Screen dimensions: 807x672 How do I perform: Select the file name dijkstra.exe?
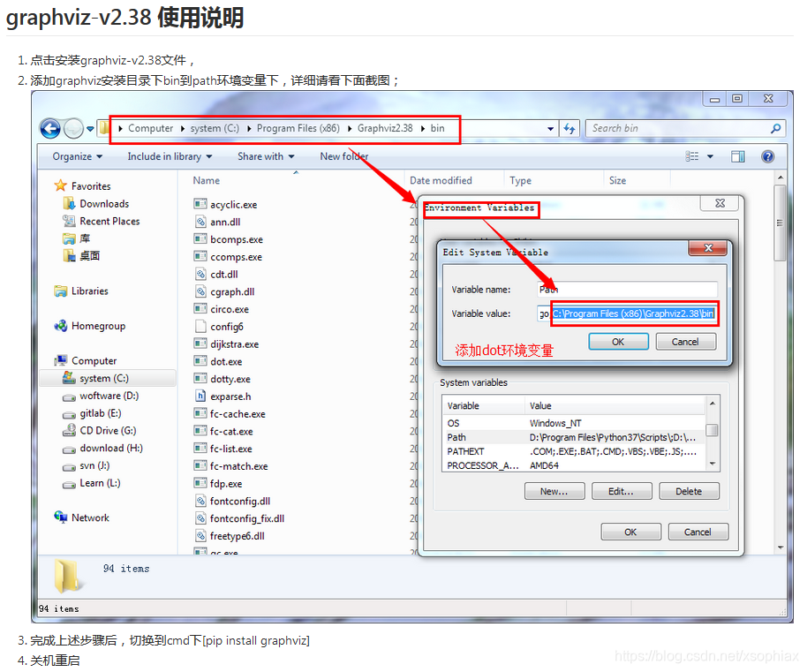pos(234,344)
